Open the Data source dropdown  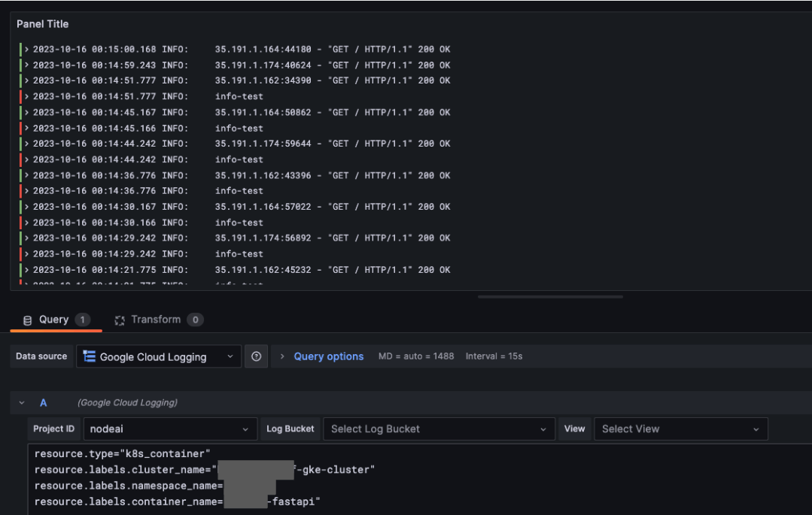[159, 356]
